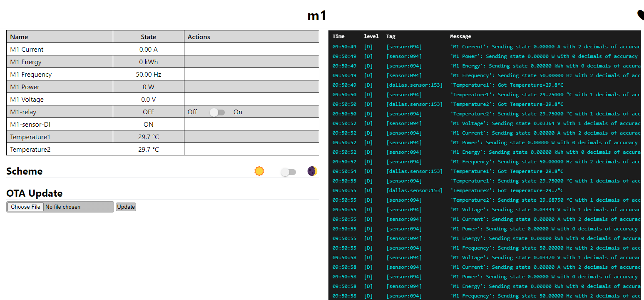This screenshot has height=300, width=644.
Task: Select the M1 Current row name
Action: point(27,49)
